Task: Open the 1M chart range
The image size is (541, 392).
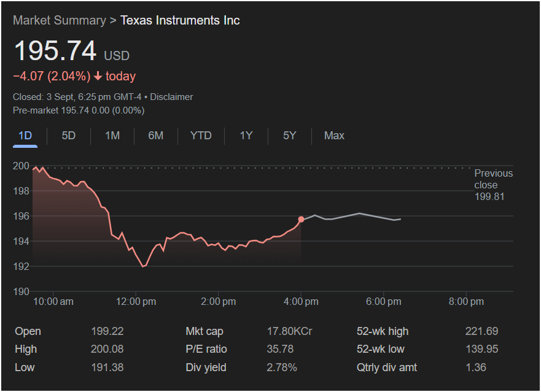Action: [x=112, y=136]
